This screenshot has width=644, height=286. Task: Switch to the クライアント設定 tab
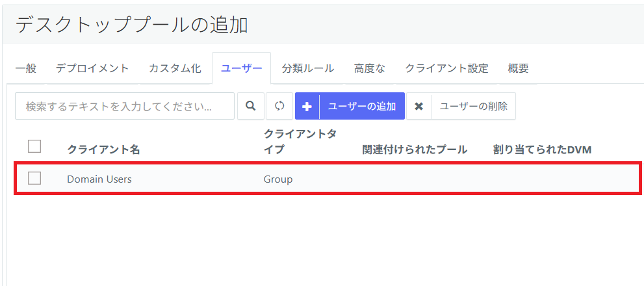pyautogui.click(x=447, y=68)
